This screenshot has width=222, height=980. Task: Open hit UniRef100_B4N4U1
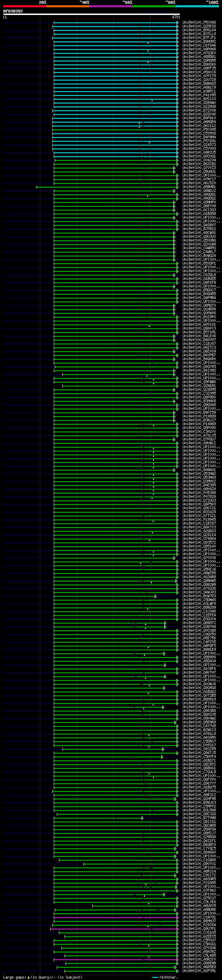click(x=199, y=470)
